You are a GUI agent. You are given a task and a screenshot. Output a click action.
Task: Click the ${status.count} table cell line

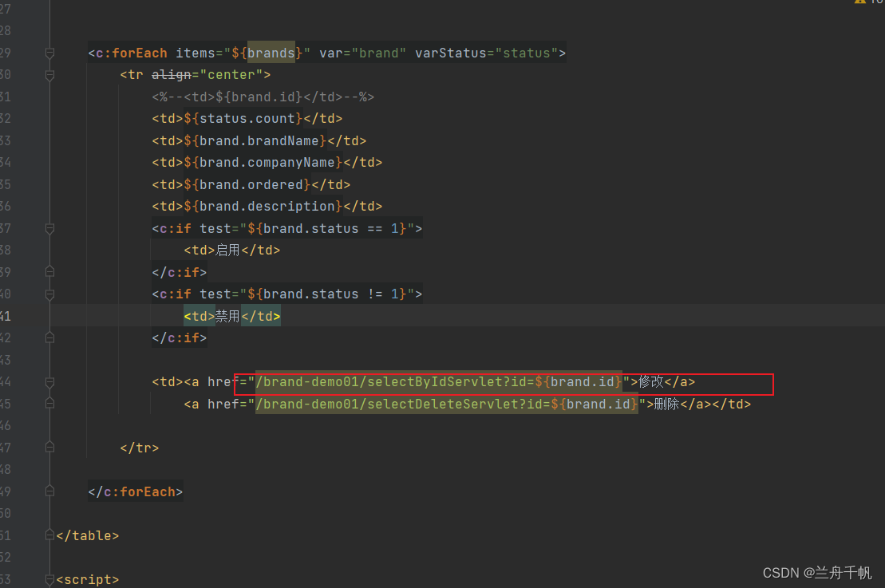(x=247, y=119)
